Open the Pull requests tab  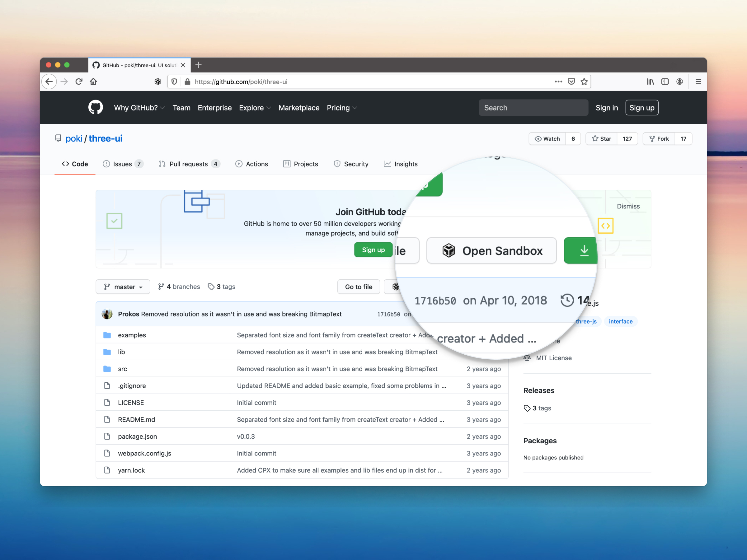pos(190,164)
